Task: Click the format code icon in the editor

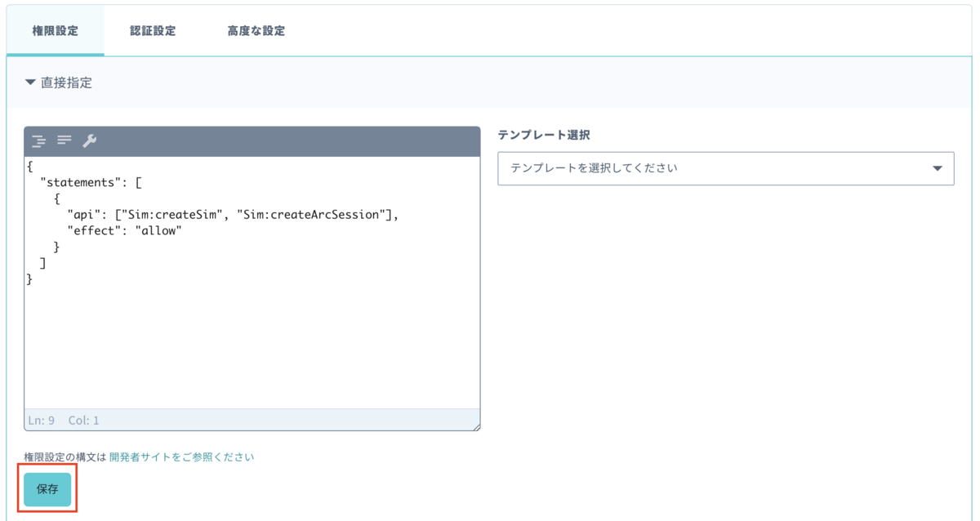Action: click(x=63, y=140)
